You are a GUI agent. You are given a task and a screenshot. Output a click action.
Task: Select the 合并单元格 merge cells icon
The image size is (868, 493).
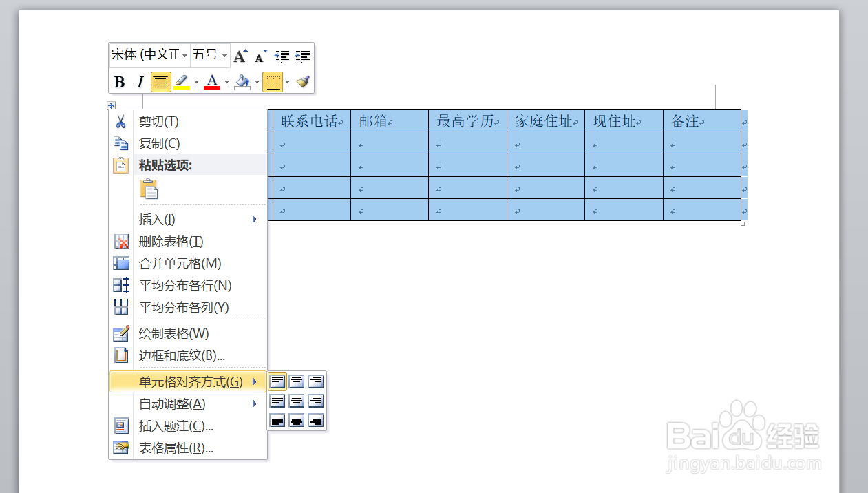120,263
